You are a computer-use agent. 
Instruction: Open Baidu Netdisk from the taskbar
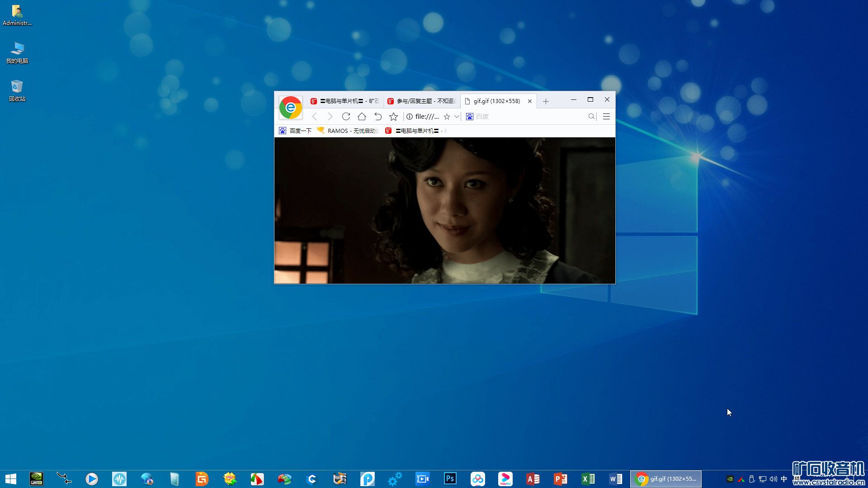coord(478,479)
